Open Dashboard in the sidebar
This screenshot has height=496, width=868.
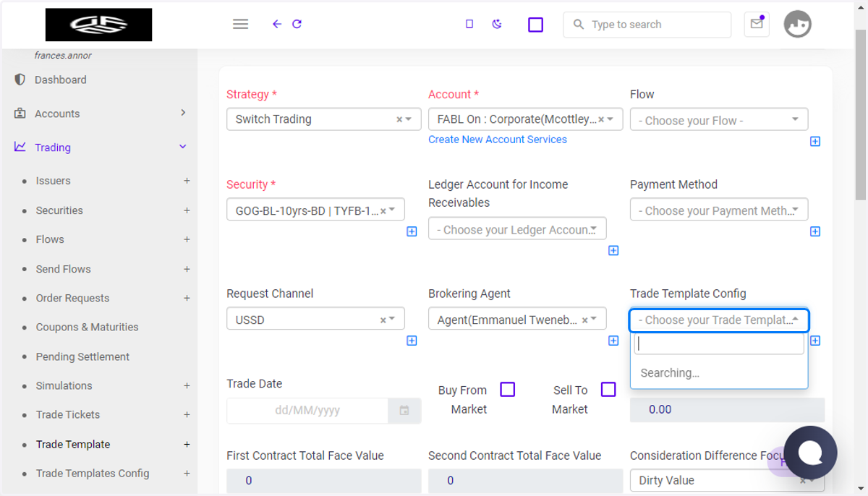pos(61,80)
